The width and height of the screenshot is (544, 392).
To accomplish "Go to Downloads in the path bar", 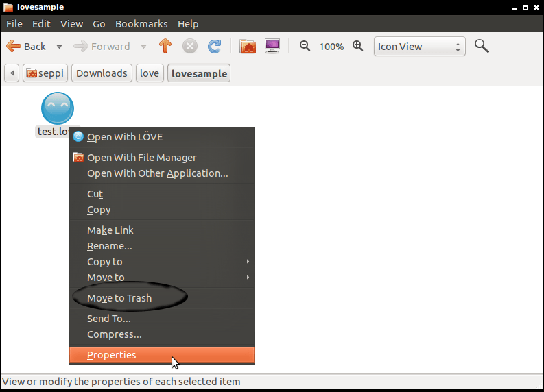I will [102, 73].
